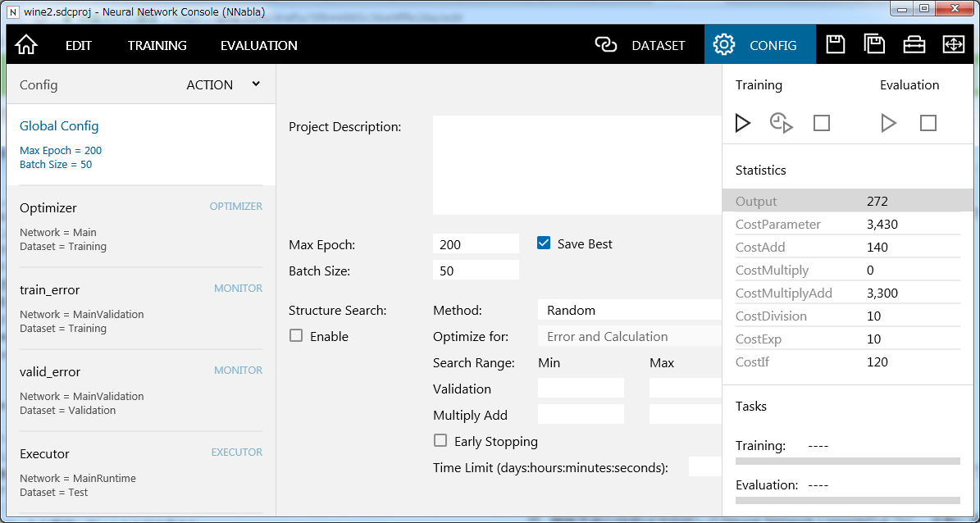Click the Home icon in top bar
The image size is (980, 523).
click(x=26, y=45)
